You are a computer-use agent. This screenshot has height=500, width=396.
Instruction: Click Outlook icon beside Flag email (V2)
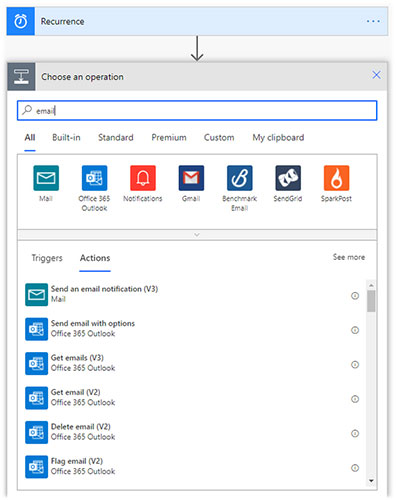click(x=36, y=467)
